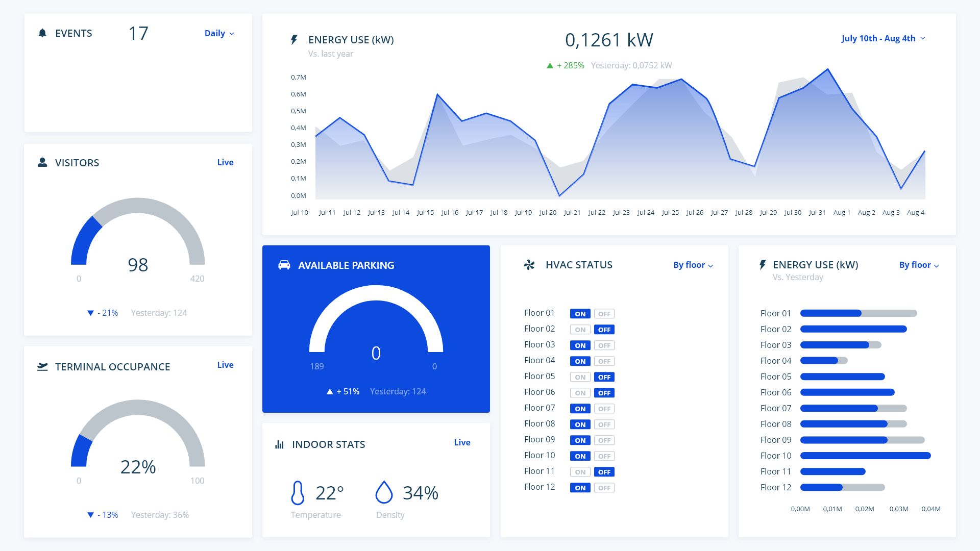Image resolution: width=980 pixels, height=551 pixels.
Task: Set Floor 08 HVAC to OFF
Action: click(x=604, y=424)
